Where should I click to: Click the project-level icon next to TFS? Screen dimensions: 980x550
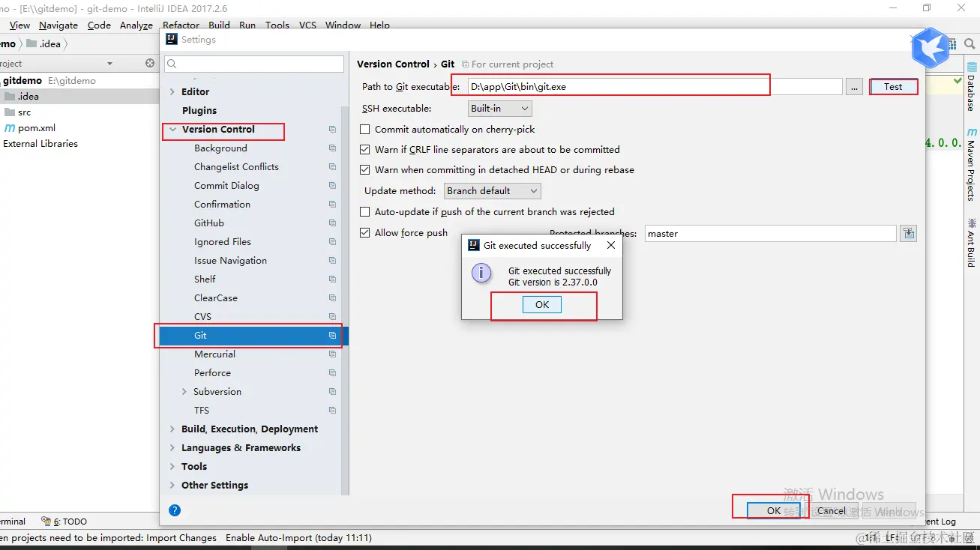(x=332, y=411)
